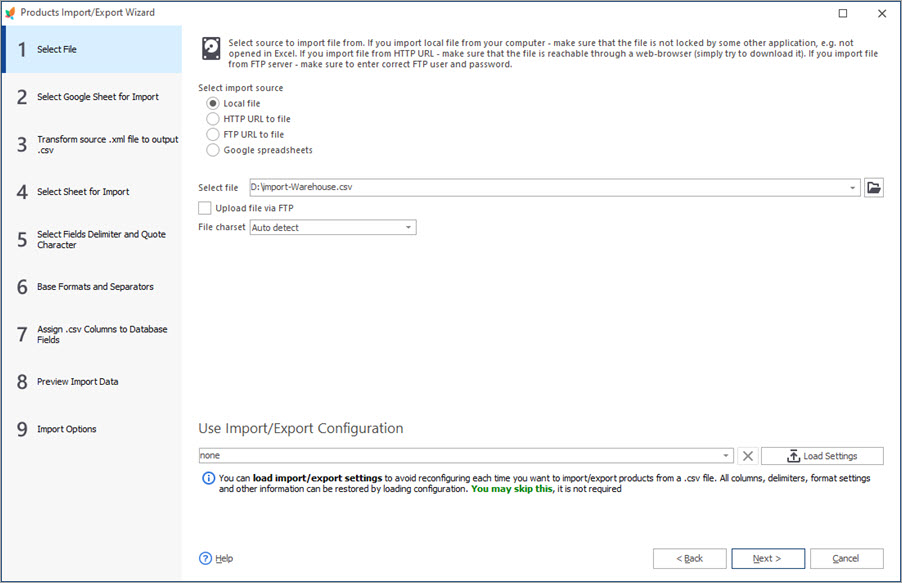902x583 pixels.
Task: Click the X icon to clear configuration
Action: tap(747, 456)
